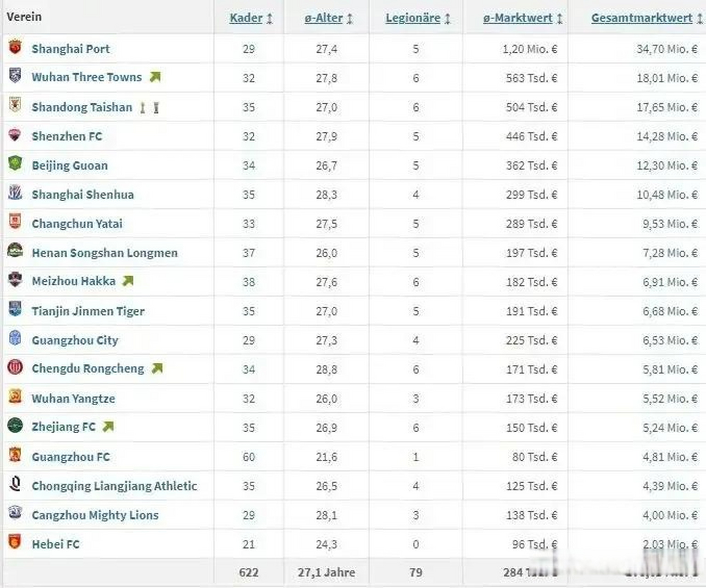The width and height of the screenshot is (706, 588).
Task: Click the ø-Alter sort arrows icon
Action: click(x=350, y=19)
